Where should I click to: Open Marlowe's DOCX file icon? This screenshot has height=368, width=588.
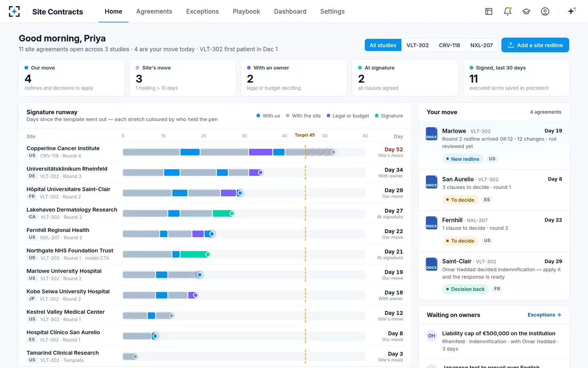click(x=432, y=134)
